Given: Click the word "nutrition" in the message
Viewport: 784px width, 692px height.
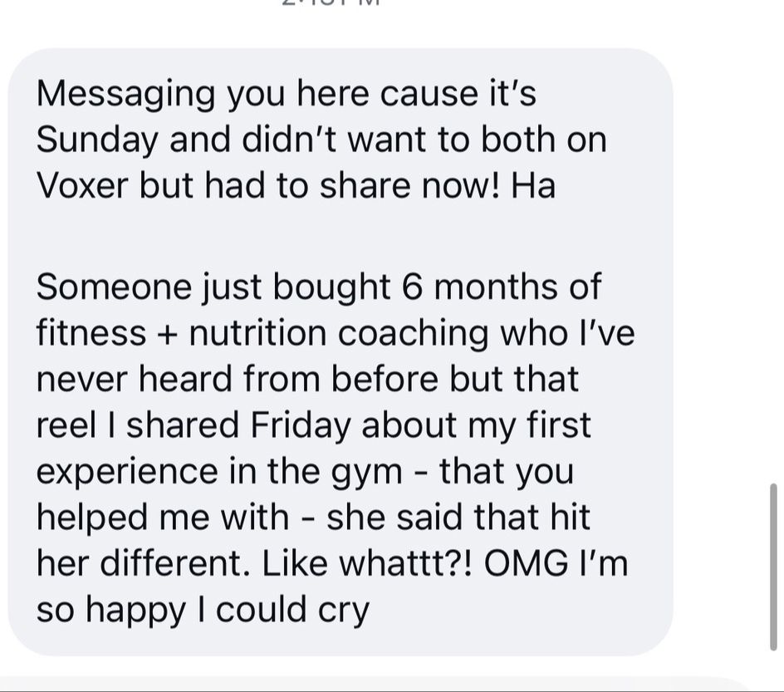Looking at the screenshot, I should coord(257,334).
